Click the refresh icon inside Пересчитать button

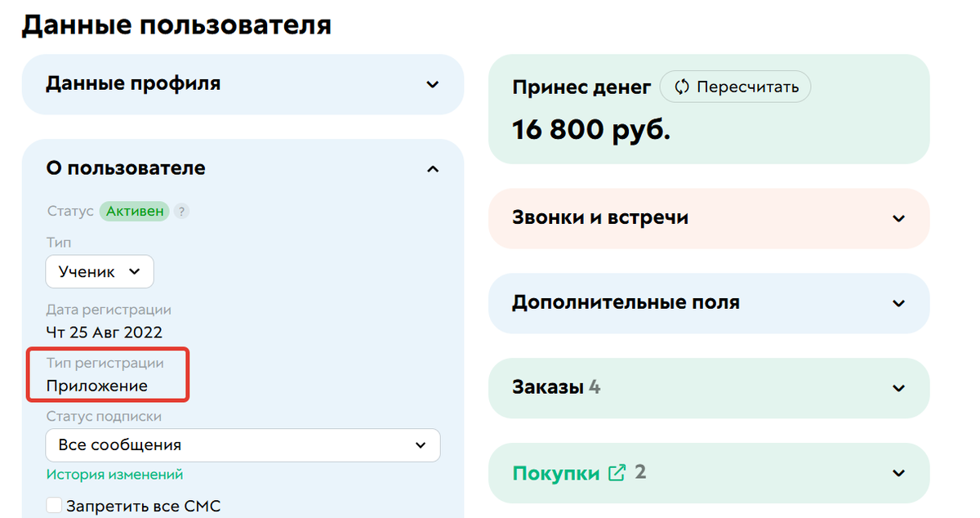pyautogui.click(x=680, y=87)
